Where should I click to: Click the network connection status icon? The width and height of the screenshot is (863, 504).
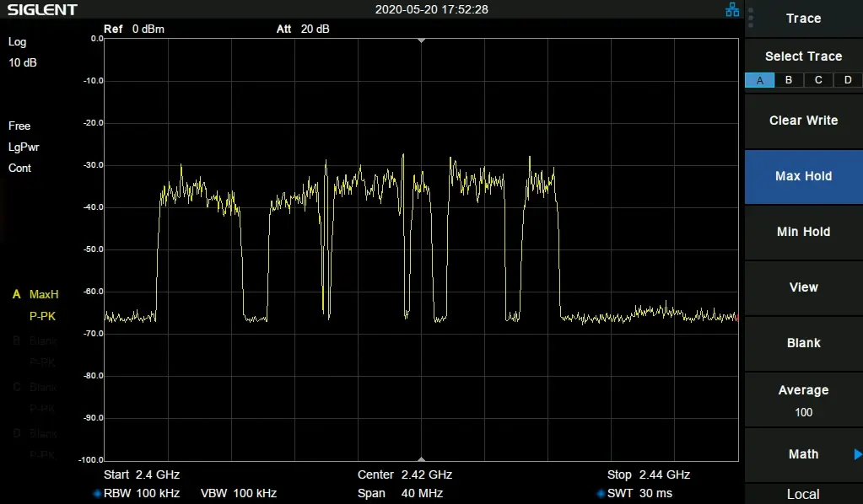point(732,10)
